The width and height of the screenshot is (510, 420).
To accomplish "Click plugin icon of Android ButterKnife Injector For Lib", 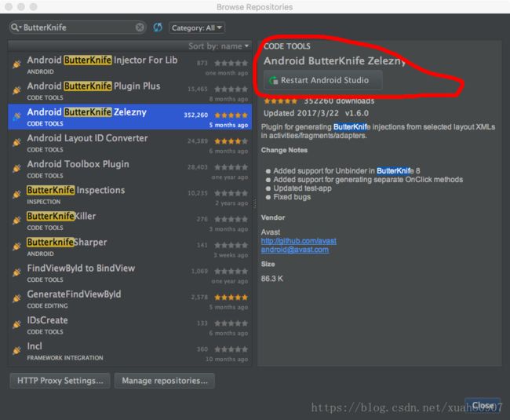I will [x=17, y=64].
